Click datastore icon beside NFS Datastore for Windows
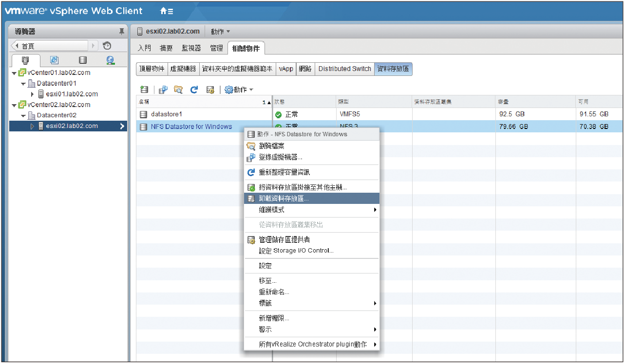The height and width of the screenshot is (364, 625). point(143,127)
